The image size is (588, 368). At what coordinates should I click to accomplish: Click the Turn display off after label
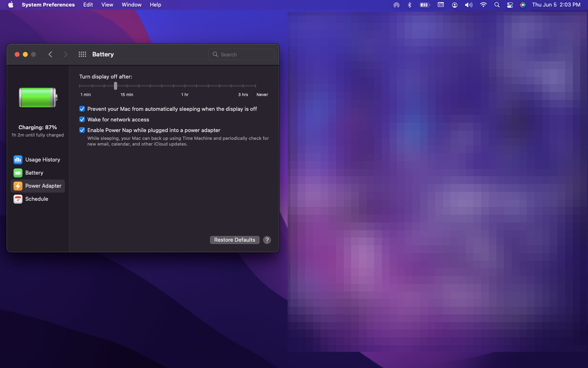click(x=106, y=77)
